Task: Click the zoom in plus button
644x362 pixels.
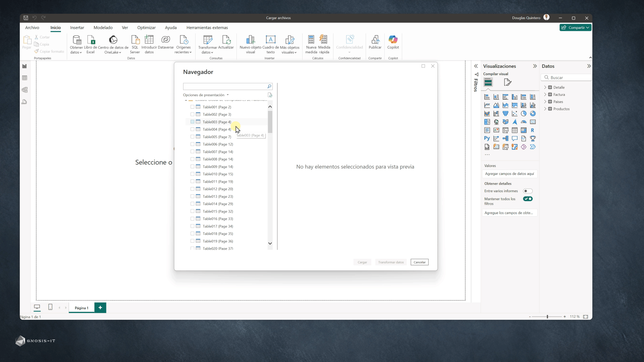Action: pos(565,316)
